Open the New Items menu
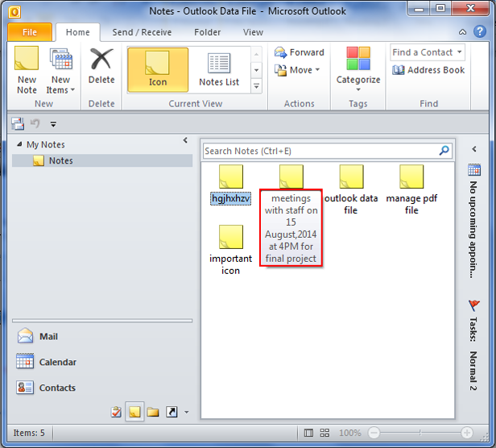Viewport: 496px width, 448px height. click(60, 70)
